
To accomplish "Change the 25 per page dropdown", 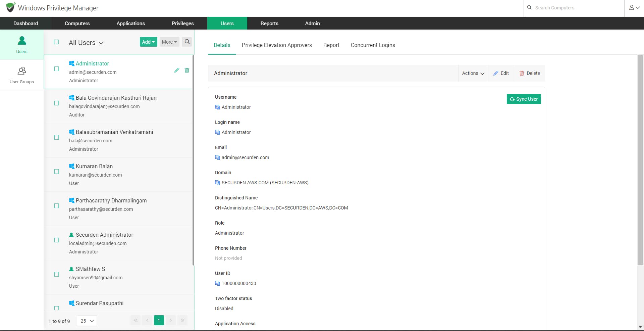I will (x=87, y=321).
